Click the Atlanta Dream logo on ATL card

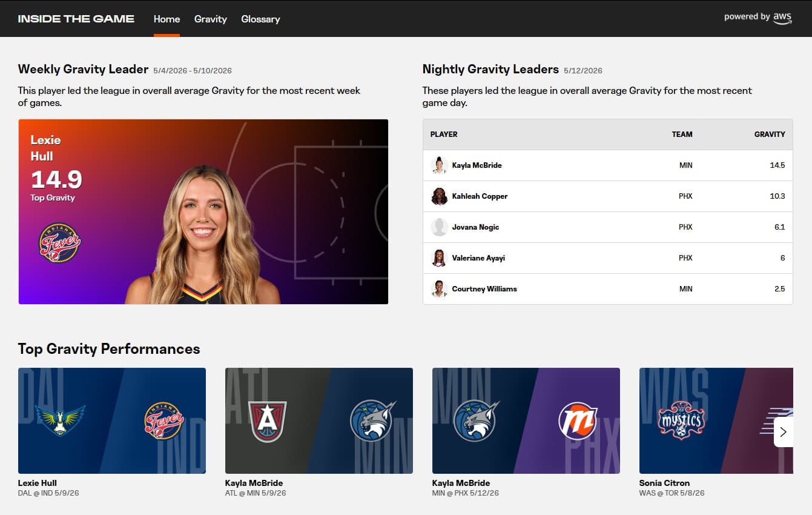267,420
